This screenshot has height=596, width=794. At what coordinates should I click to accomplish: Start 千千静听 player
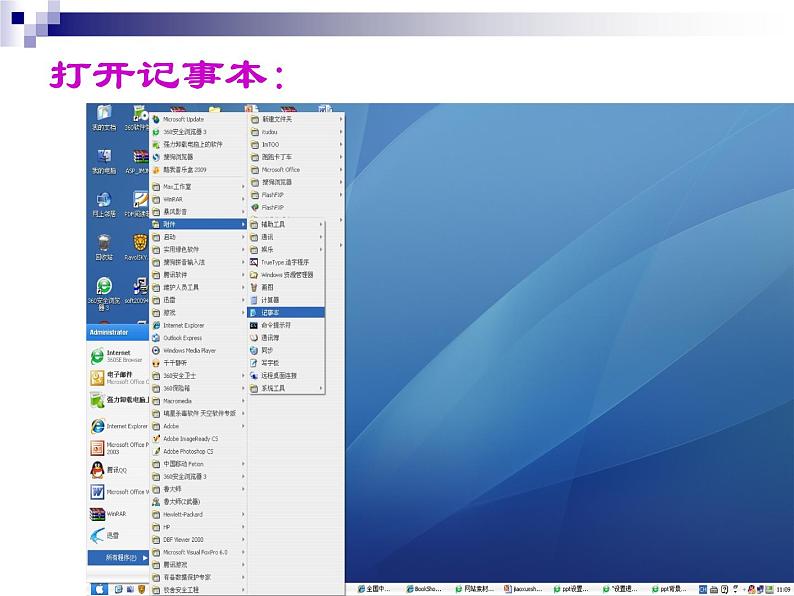[x=198, y=363]
